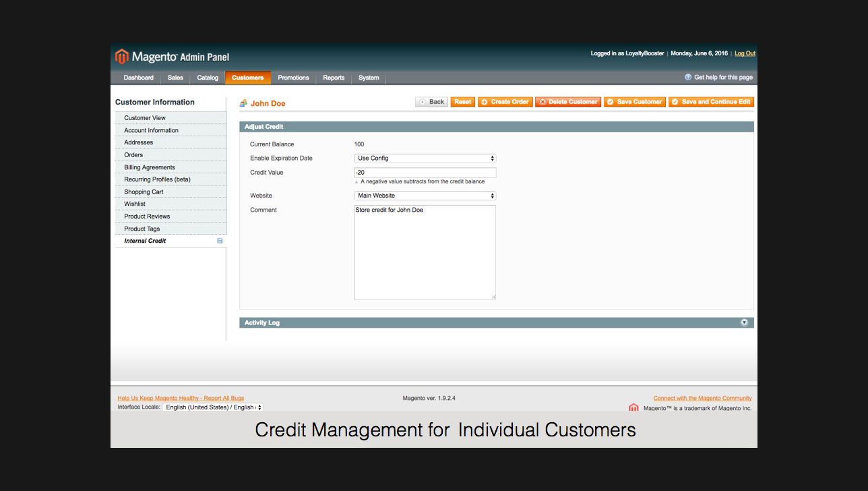Click the save icon beside Internal Credit
This screenshot has width=868, height=491.
(220, 241)
